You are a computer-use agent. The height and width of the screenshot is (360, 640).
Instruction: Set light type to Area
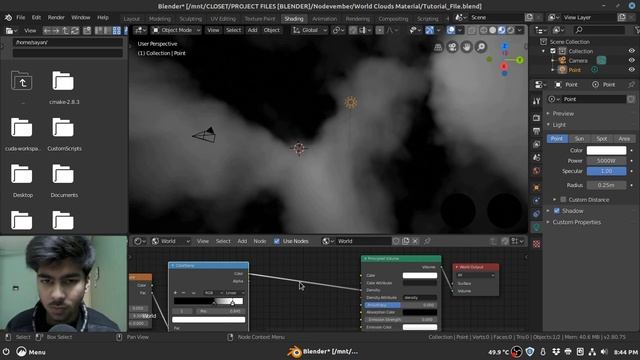[624, 139]
